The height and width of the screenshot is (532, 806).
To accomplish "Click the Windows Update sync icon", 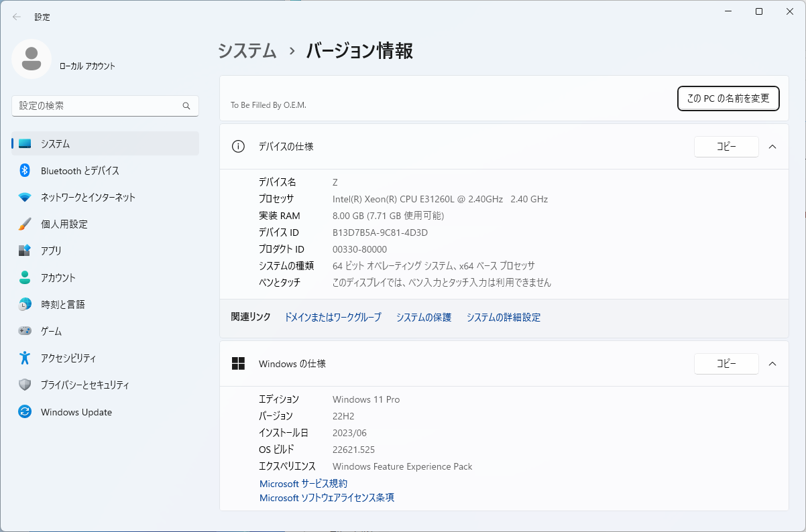I will tap(25, 412).
